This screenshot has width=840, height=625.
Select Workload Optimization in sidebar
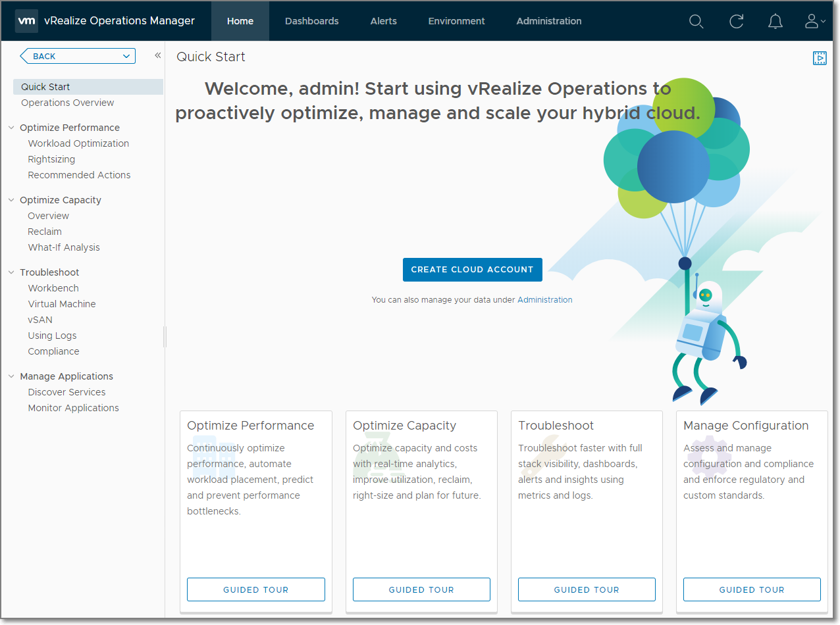(x=78, y=143)
